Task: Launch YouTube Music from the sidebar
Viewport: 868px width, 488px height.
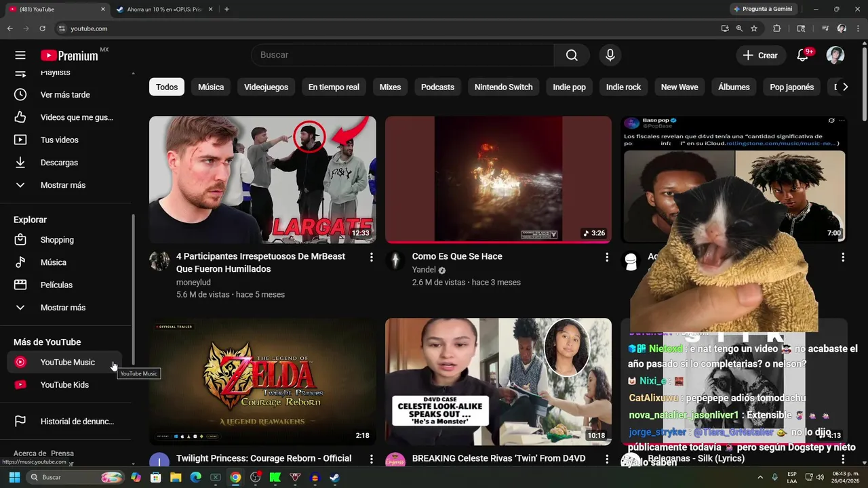Action: point(65,362)
